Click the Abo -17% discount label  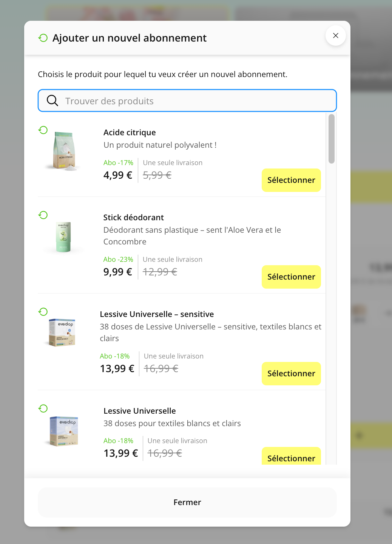click(118, 162)
